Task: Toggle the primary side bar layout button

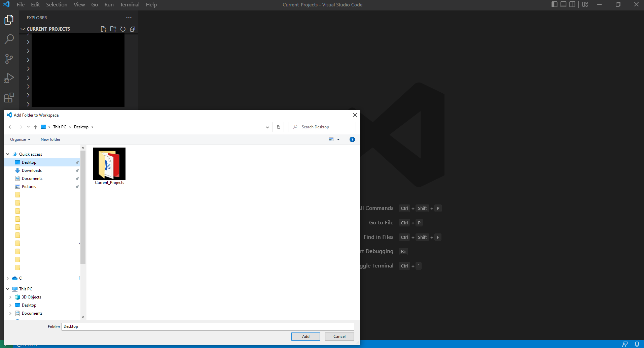Action: point(554,4)
